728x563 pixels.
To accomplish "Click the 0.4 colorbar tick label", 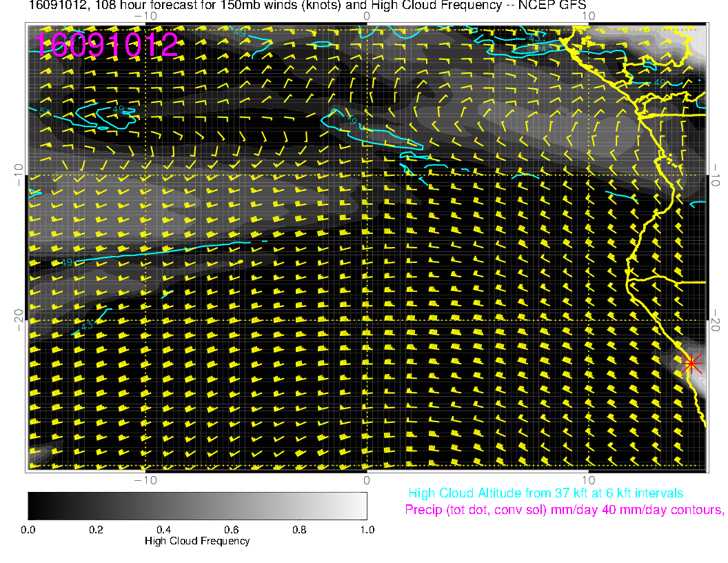I will [x=163, y=530].
